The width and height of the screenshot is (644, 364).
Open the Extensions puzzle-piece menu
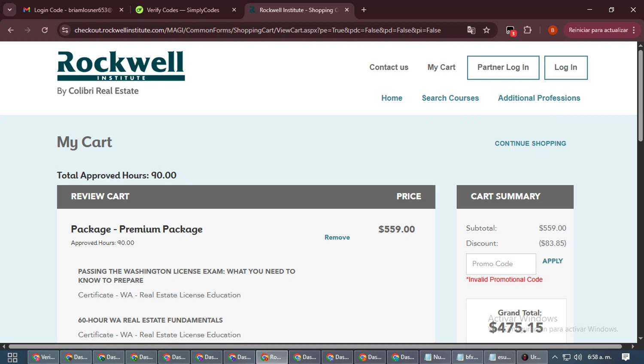528,30
